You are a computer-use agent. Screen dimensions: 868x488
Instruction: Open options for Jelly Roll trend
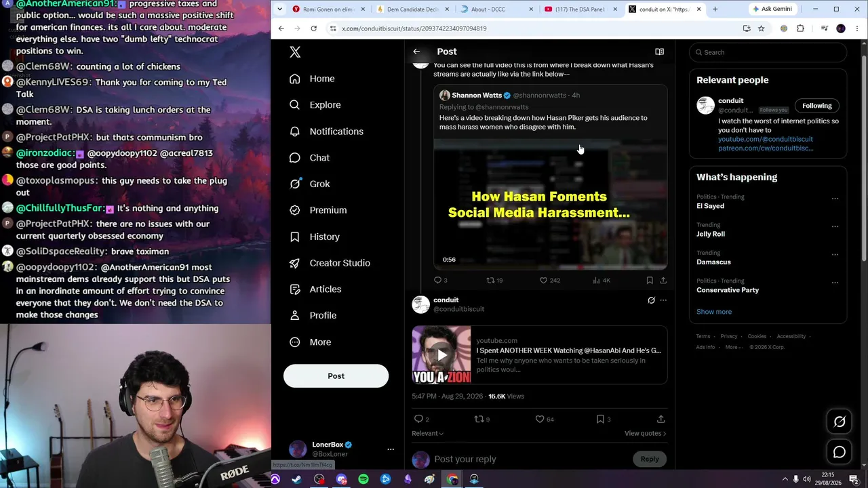coord(835,226)
